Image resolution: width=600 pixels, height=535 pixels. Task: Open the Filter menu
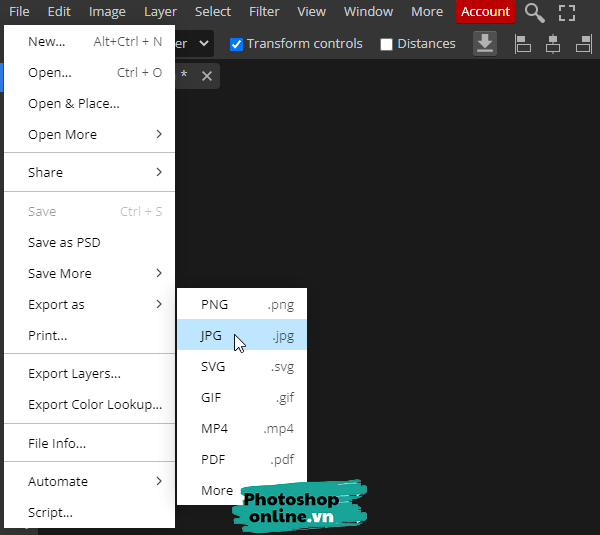[x=264, y=12]
